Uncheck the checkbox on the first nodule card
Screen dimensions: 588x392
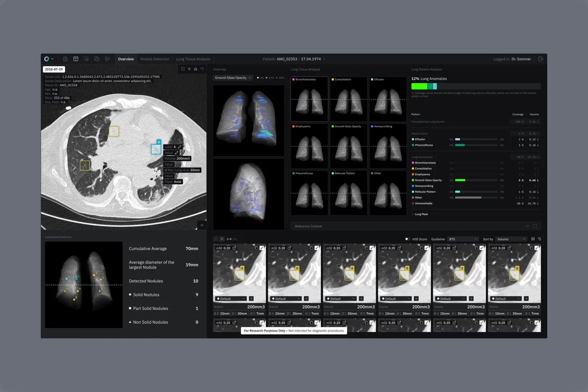point(262,248)
